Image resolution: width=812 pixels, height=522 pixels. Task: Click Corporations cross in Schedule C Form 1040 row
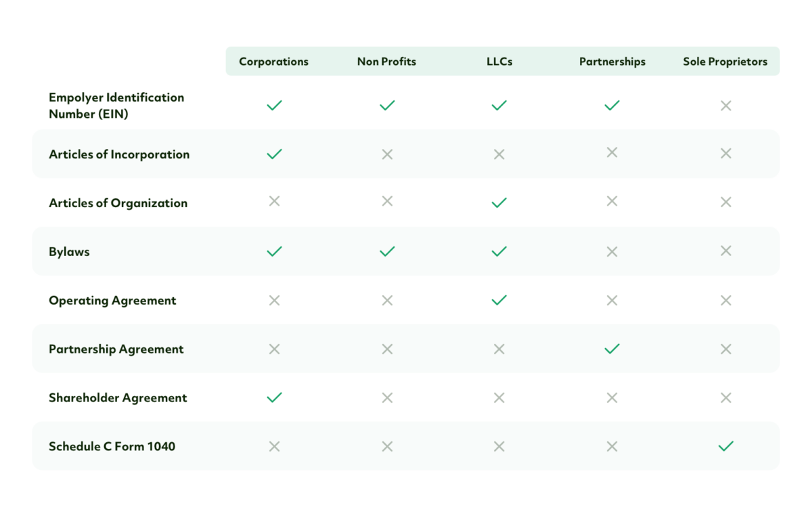tap(274, 446)
